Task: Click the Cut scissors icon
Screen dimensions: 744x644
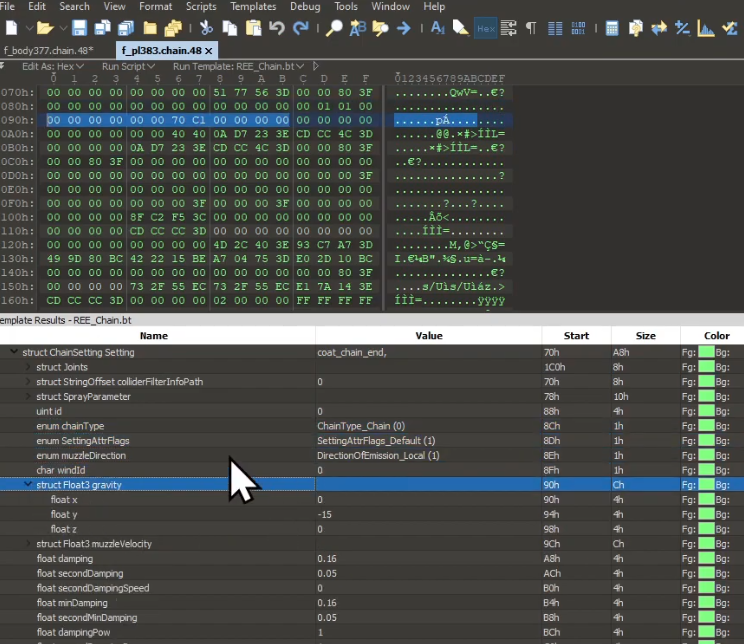Action: pos(205,28)
